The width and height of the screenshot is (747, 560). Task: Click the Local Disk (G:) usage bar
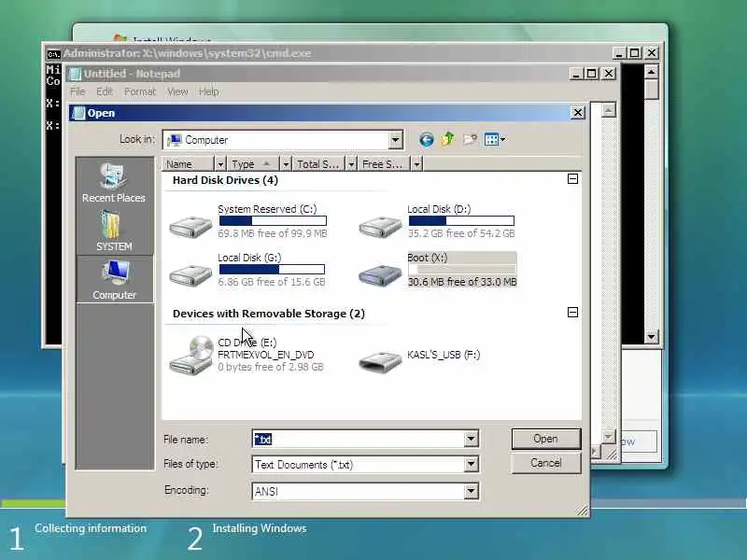(x=272, y=270)
